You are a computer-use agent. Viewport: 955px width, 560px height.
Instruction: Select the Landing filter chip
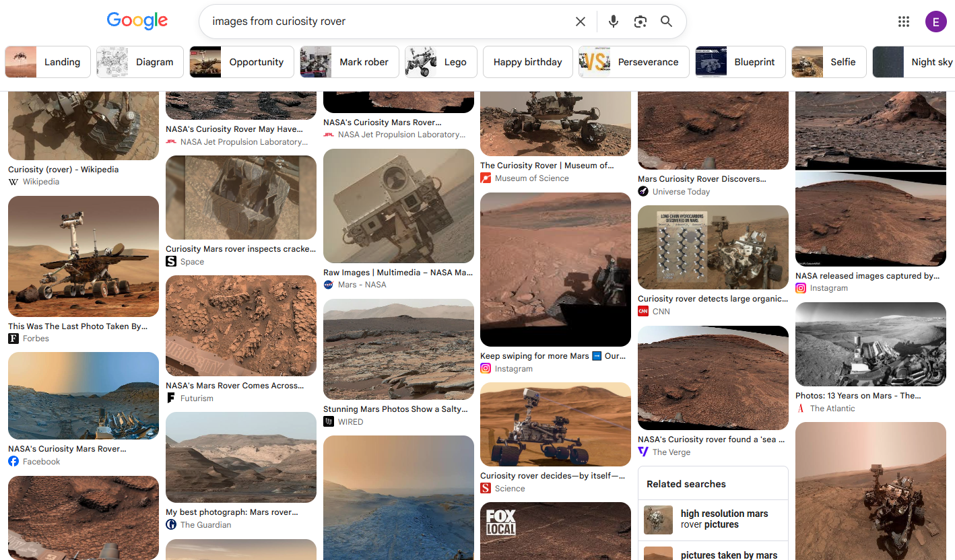pos(48,62)
